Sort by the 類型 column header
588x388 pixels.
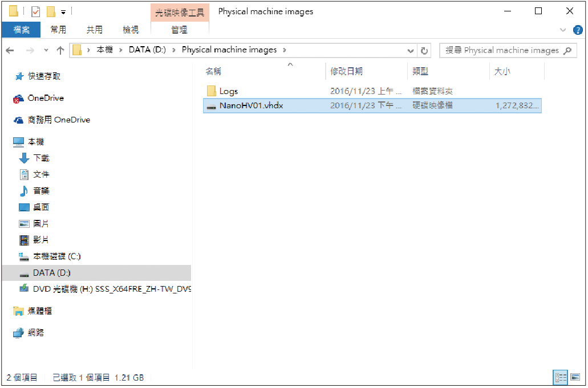tap(420, 71)
